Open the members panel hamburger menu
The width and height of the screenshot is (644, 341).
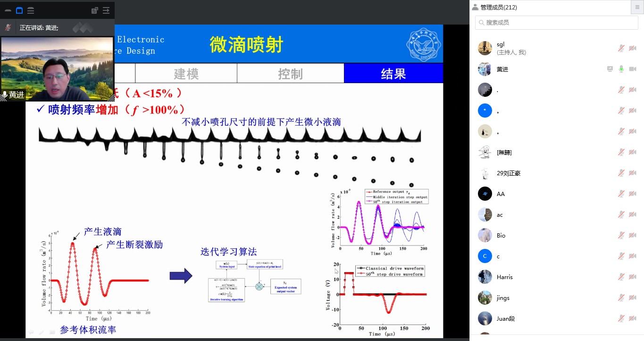coord(637,7)
